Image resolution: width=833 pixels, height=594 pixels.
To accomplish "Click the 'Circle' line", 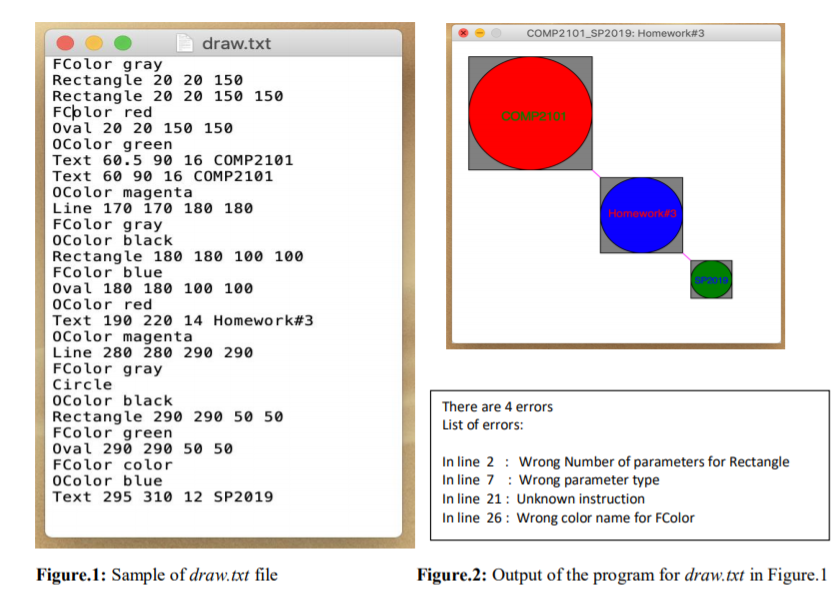I will pos(82,385).
